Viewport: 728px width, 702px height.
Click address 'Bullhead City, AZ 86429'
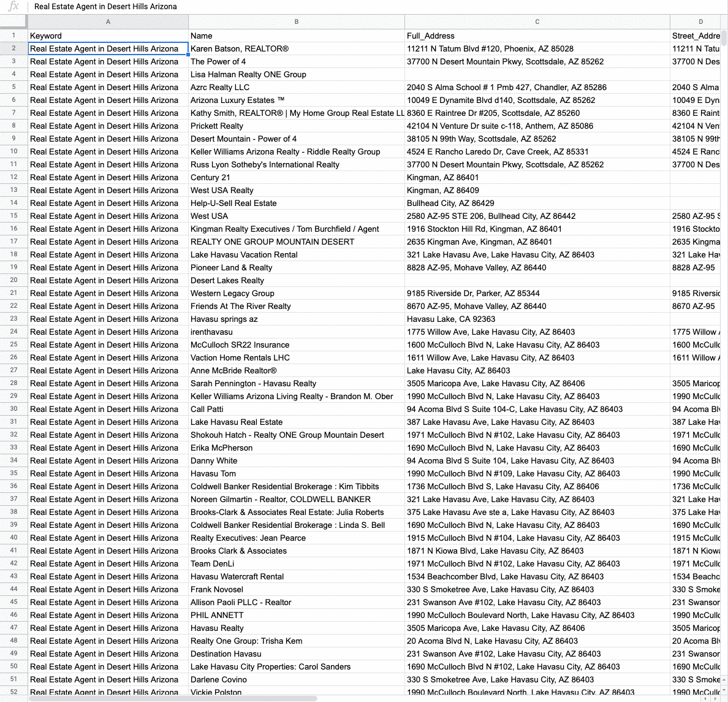[x=537, y=203]
